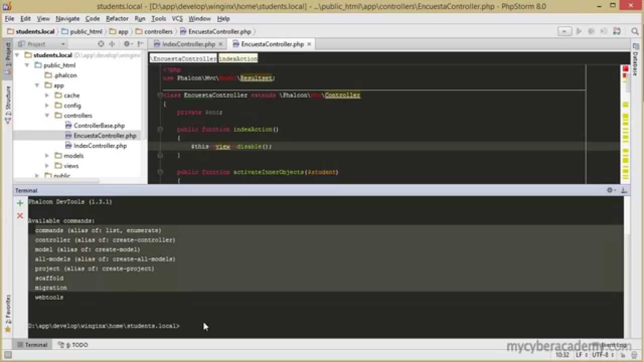Expand the models folder node
This screenshot has height=362, width=644.
(x=47, y=156)
